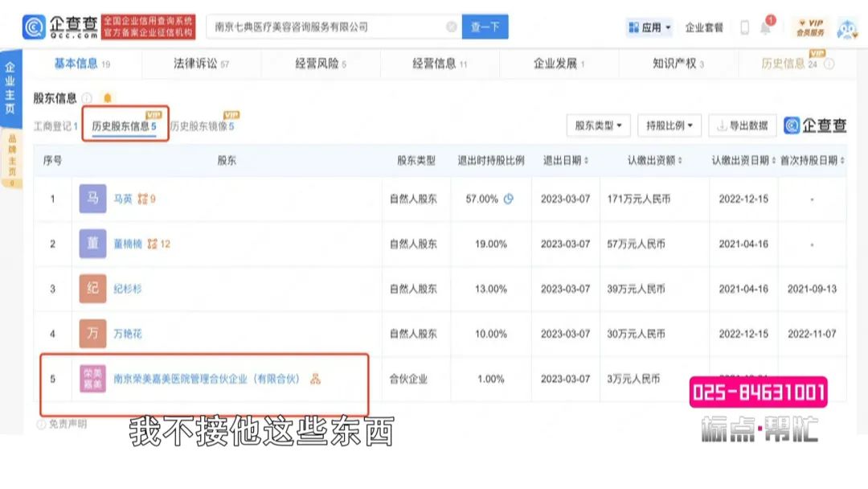Image resolution: width=868 pixels, height=489 pixels.
Task: Select the 历史股东镜像 sub-tab
Action: [202, 126]
